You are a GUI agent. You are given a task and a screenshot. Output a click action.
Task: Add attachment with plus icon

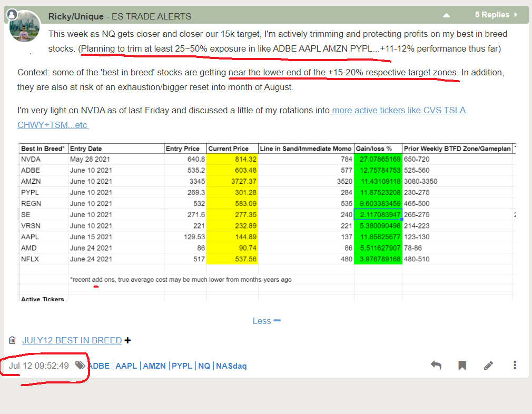tap(127, 340)
